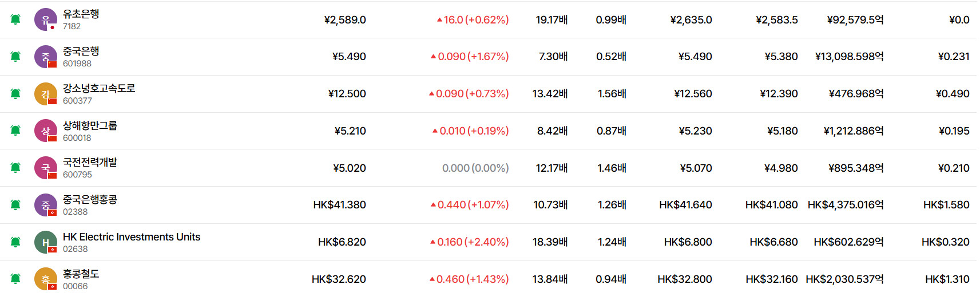Screen dimensions: 980x296
Task: Toggle alert bell for 유초은행
Action: pyautogui.click(x=15, y=19)
